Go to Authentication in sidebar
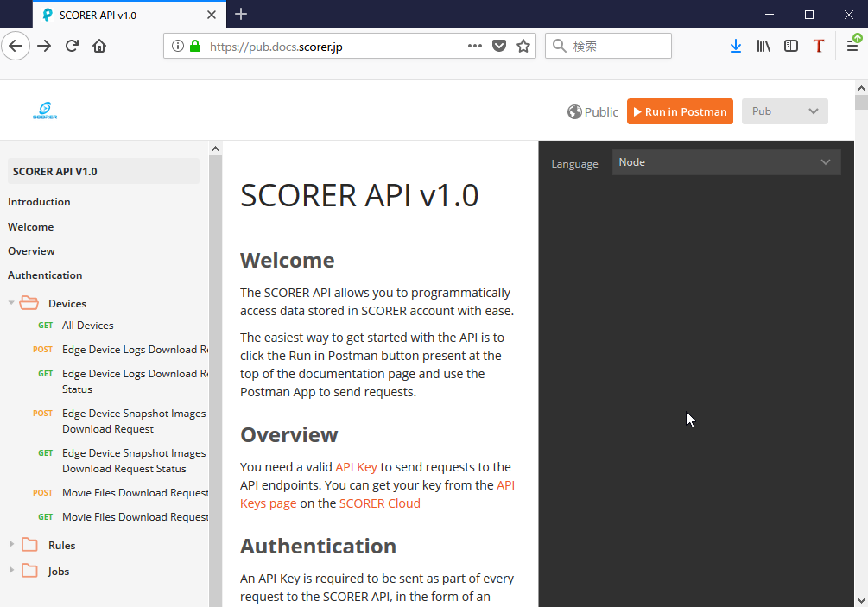The image size is (868, 607). pyautogui.click(x=45, y=275)
